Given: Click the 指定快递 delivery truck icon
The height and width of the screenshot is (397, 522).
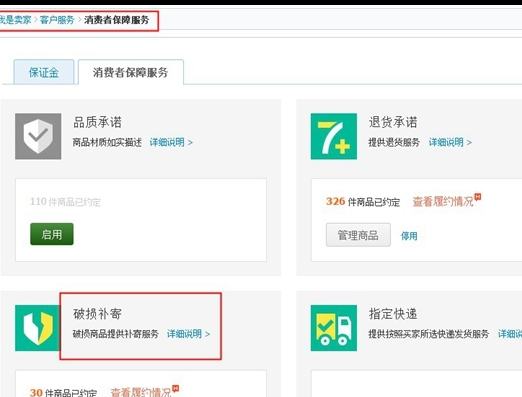Looking at the screenshot, I should [x=334, y=328].
